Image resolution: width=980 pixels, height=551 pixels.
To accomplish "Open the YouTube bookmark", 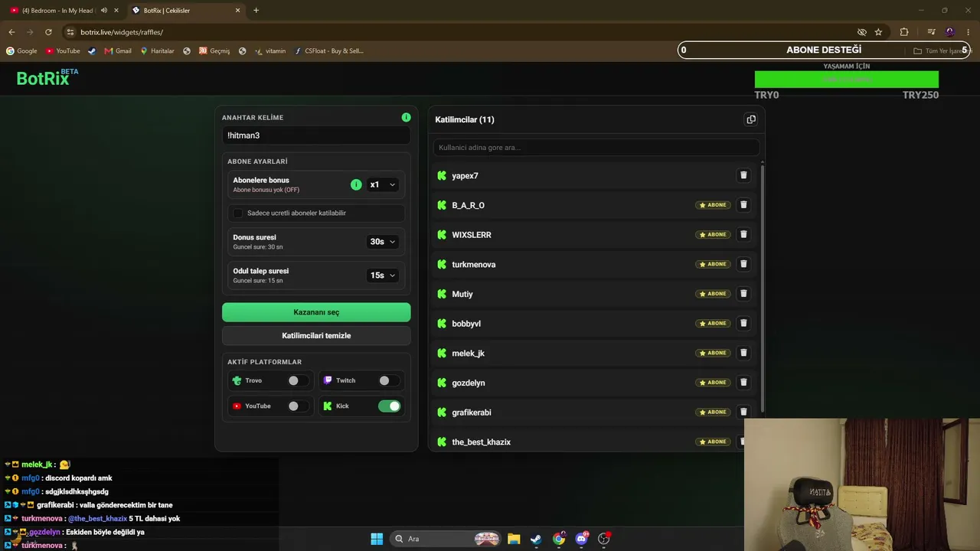I will pyautogui.click(x=63, y=51).
